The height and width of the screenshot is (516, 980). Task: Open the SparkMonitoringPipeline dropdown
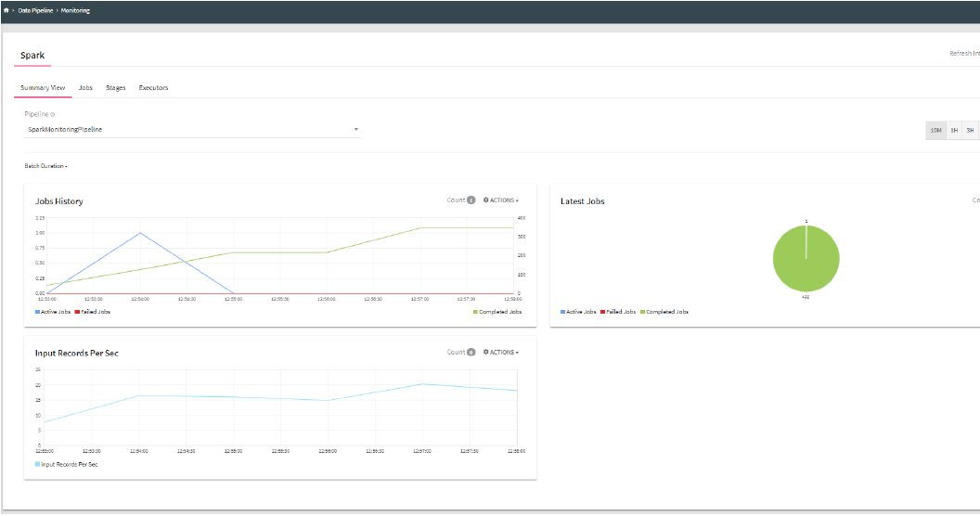pyautogui.click(x=192, y=130)
